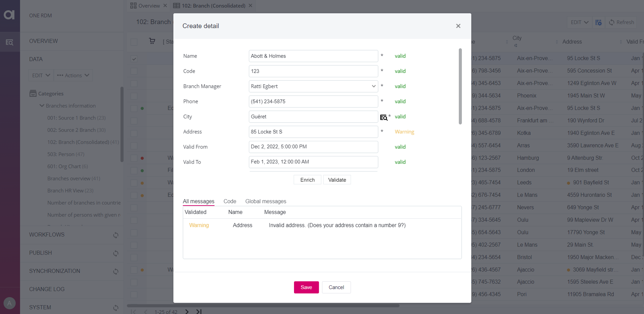Image resolution: width=644 pixels, height=314 pixels.
Task: Switch to the All messages tab
Action: 198,201
